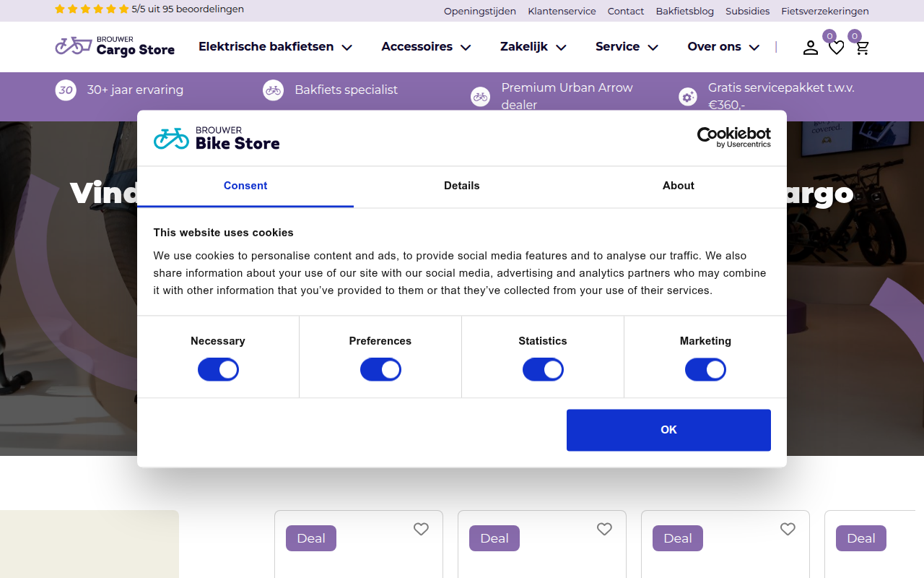Screen dimensions: 924x578
Task: Toggle the Preferences cookies switch
Action: pos(380,370)
